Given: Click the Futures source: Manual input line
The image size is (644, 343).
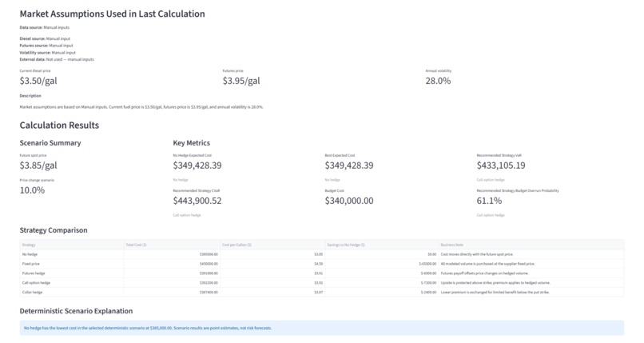Looking at the screenshot, I should pyautogui.click(x=46, y=46).
